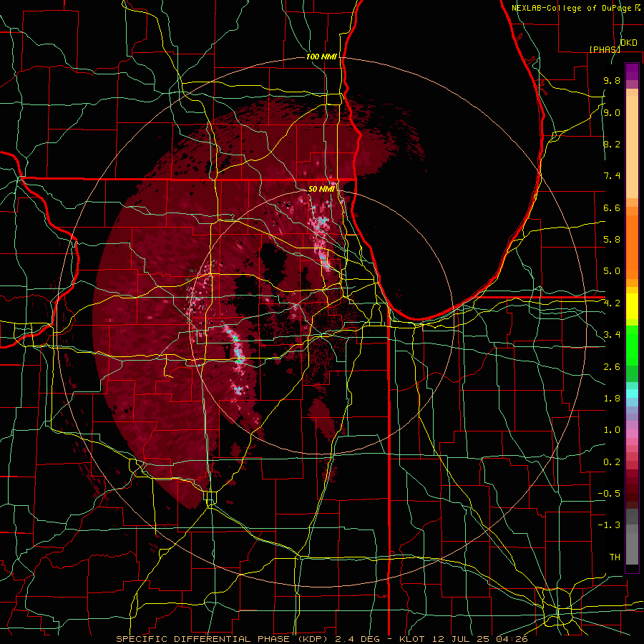Select the 50 NMI range ring label
This screenshot has height=644, width=644.
pyautogui.click(x=321, y=189)
